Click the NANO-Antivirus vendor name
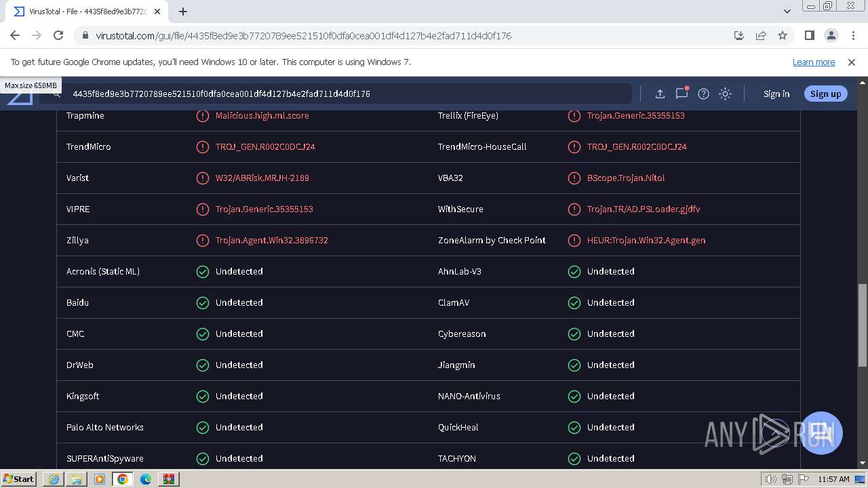The width and height of the screenshot is (868, 488). (469, 396)
